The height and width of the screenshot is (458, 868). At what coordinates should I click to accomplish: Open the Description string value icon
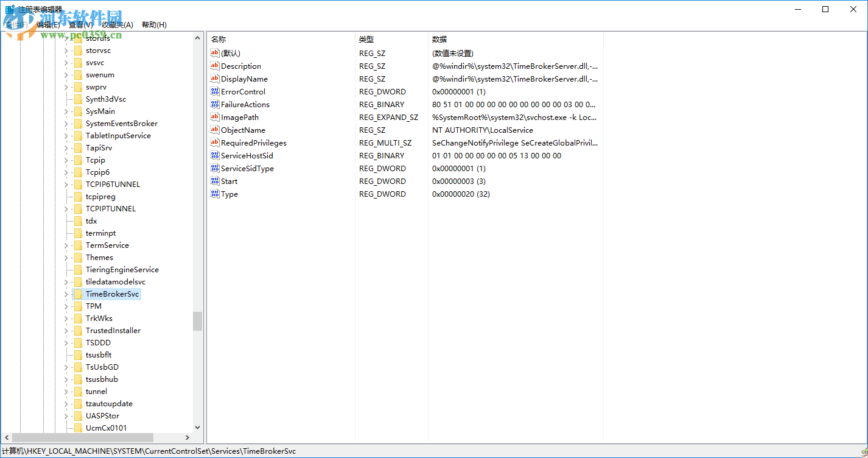tap(215, 66)
